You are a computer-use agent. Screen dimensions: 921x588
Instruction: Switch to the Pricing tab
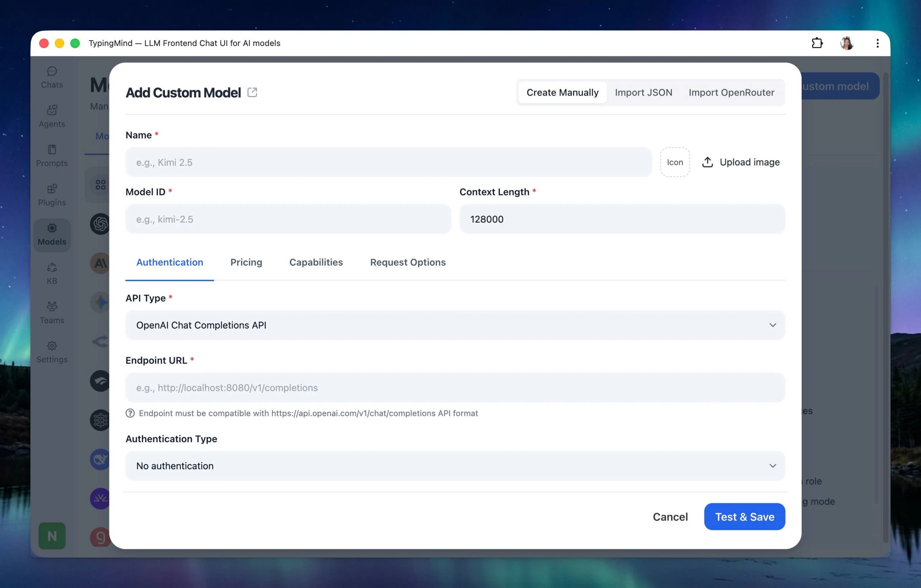click(246, 262)
